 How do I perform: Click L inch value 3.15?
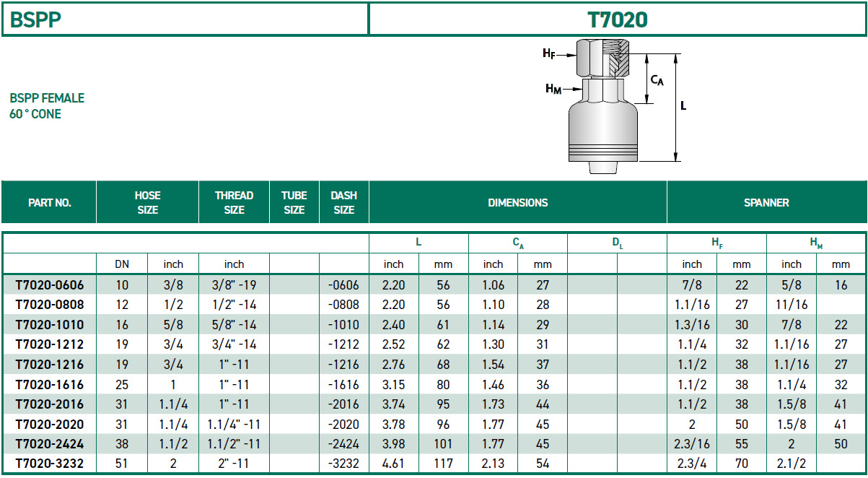pyautogui.click(x=394, y=384)
